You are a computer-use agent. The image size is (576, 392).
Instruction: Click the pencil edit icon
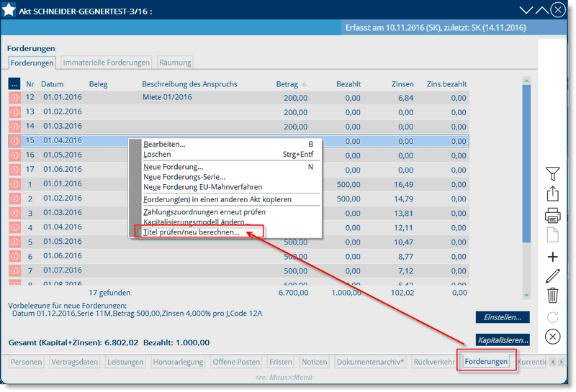click(x=552, y=276)
